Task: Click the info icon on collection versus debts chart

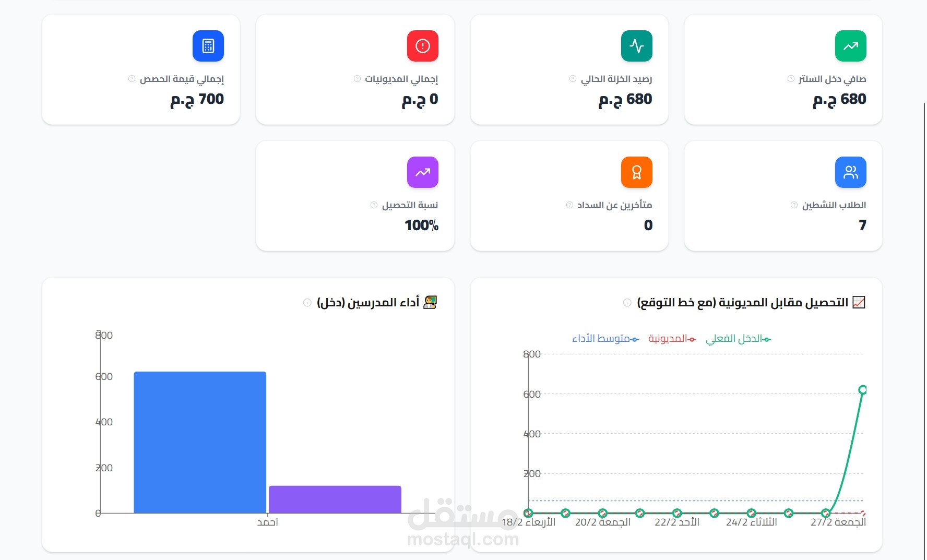Action: click(626, 303)
